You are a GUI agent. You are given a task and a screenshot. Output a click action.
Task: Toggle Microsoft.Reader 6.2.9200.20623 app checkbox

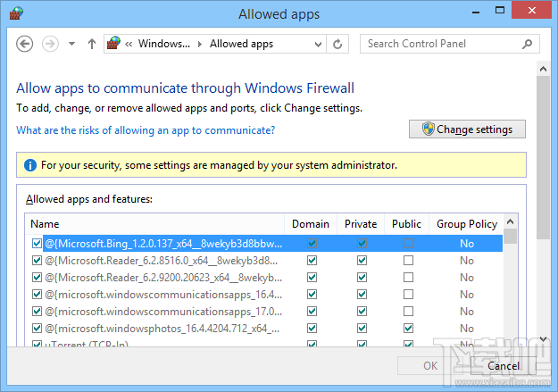click(x=37, y=278)
